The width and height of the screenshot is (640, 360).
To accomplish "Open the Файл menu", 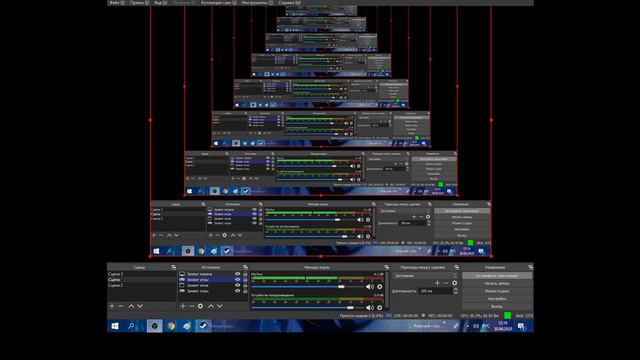I will 117,2.
